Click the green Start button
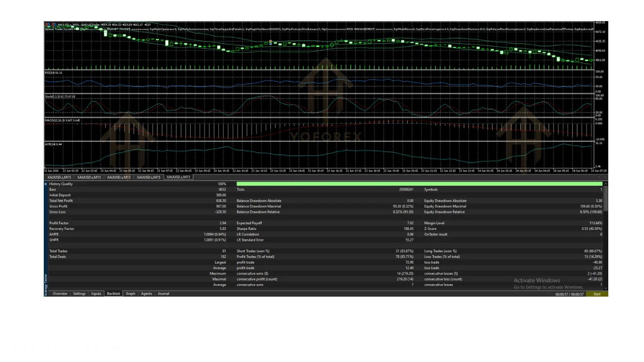Screen dimensions: 644x362 click(597, 294)
